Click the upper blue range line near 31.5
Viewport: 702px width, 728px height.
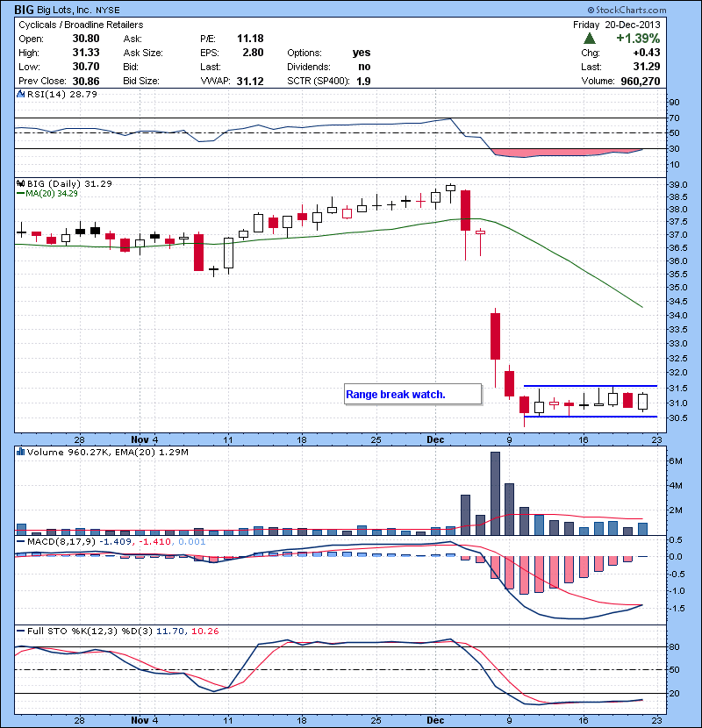pos(590,386)
